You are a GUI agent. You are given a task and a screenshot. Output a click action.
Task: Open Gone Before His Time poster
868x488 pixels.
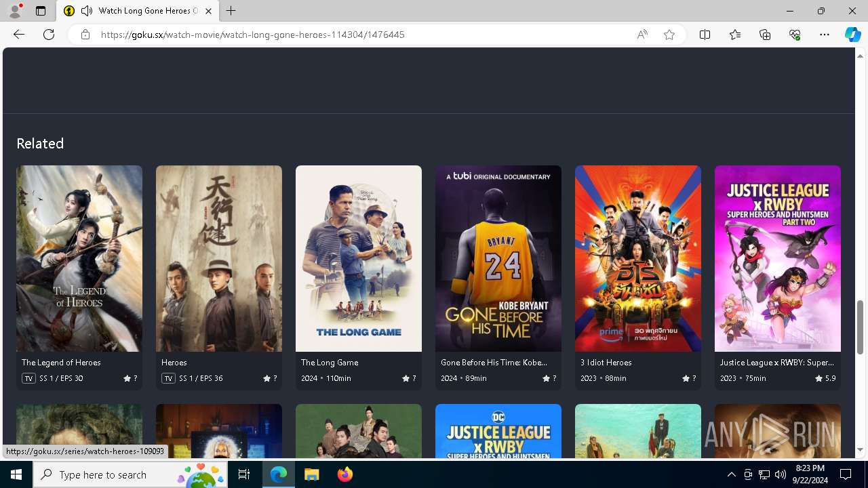(498, 258)
